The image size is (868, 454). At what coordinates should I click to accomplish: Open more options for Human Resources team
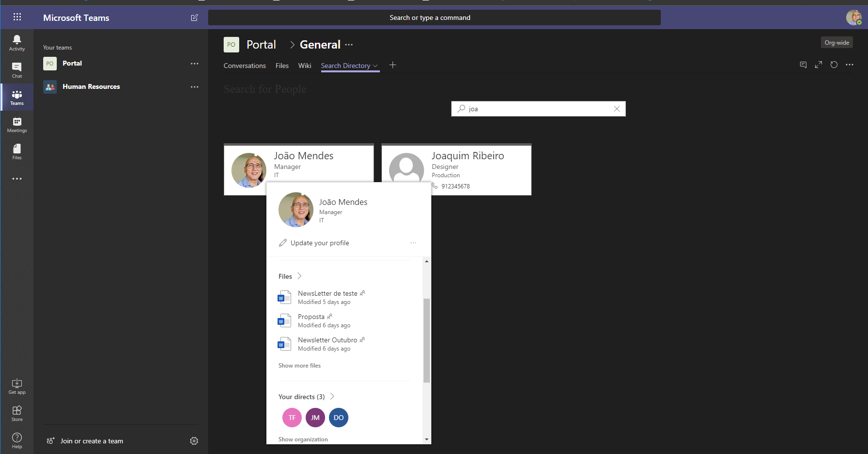pos(195,87)
